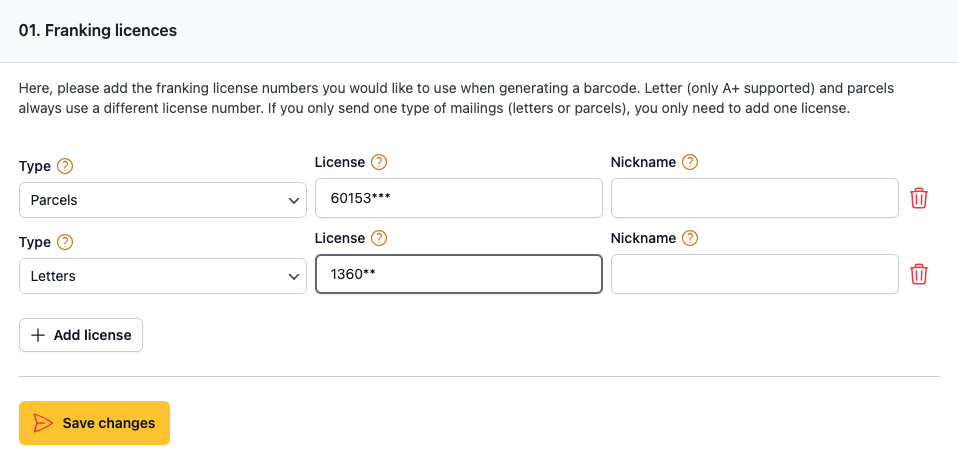Image resolution: width=958 pixels, height=463 pixels.
Task: Delete the Letters license with trash icon
Action: point(919,274)
